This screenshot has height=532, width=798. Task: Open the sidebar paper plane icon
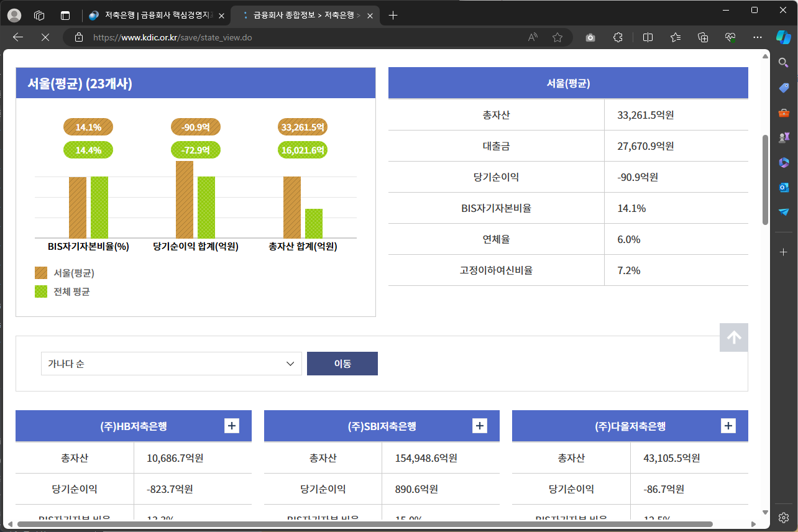(784, 212)
